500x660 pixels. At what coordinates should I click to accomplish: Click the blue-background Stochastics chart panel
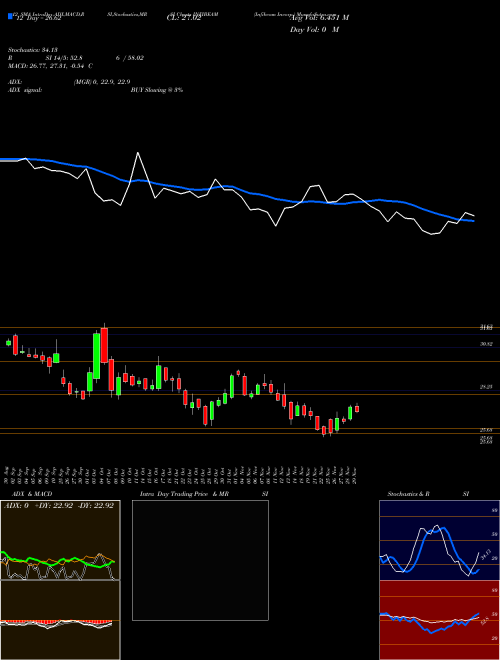pos(439,540)
